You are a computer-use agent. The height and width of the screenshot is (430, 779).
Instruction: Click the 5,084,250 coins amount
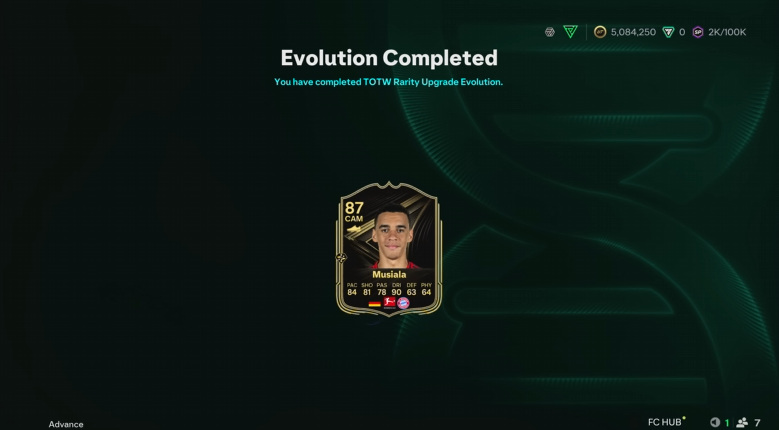[x=633, y=32]
